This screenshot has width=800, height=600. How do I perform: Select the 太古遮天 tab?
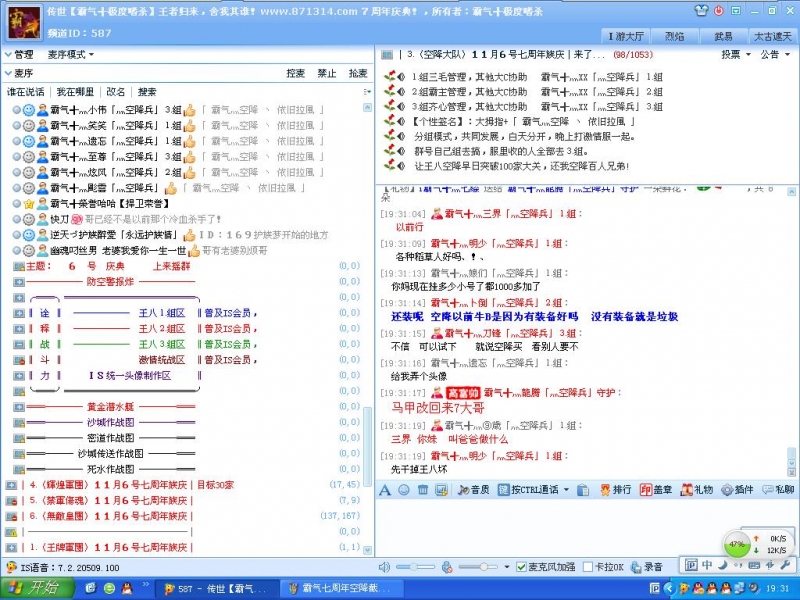772,36
